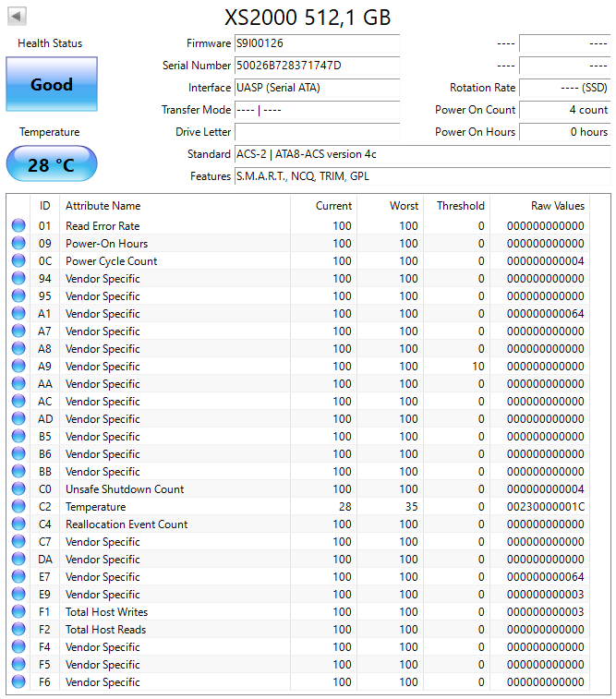
Task: Select the Reallocation Event Count attribute name
Action: point(127,524)
